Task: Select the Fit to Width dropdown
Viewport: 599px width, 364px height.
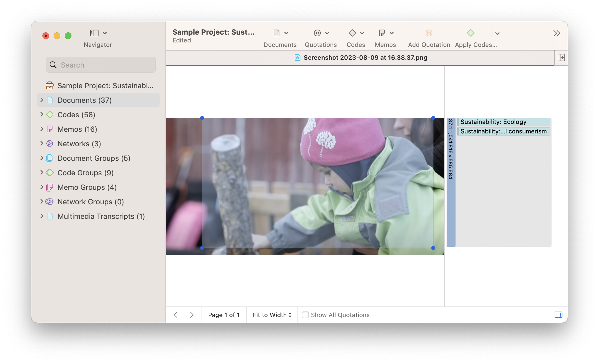Action: 271,315
